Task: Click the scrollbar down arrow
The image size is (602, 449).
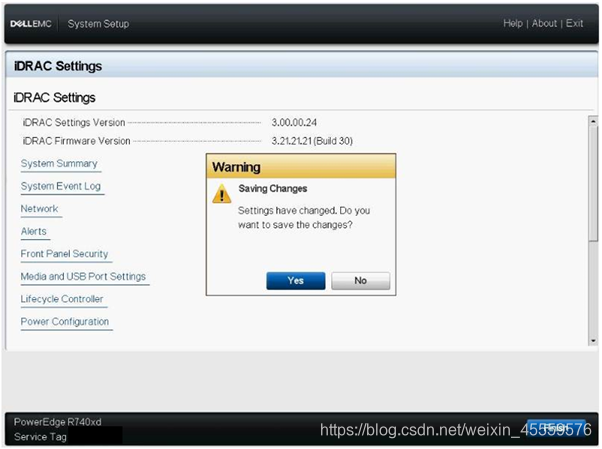Action: pyautogui.click(x=593, y=341)
